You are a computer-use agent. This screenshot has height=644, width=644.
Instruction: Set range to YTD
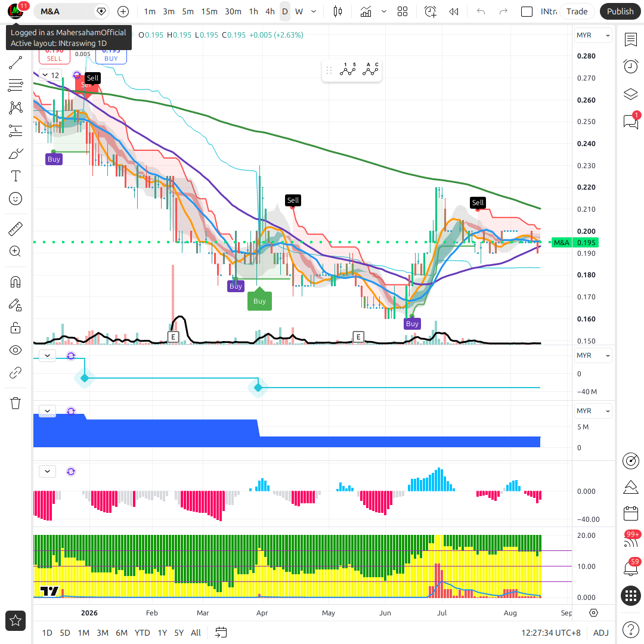coord(142,633)
